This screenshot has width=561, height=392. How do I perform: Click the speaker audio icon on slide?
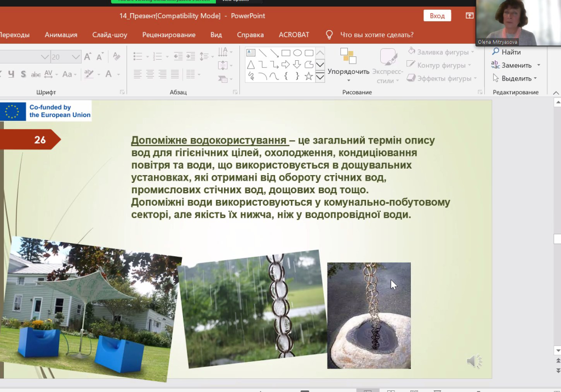[474, 361]
